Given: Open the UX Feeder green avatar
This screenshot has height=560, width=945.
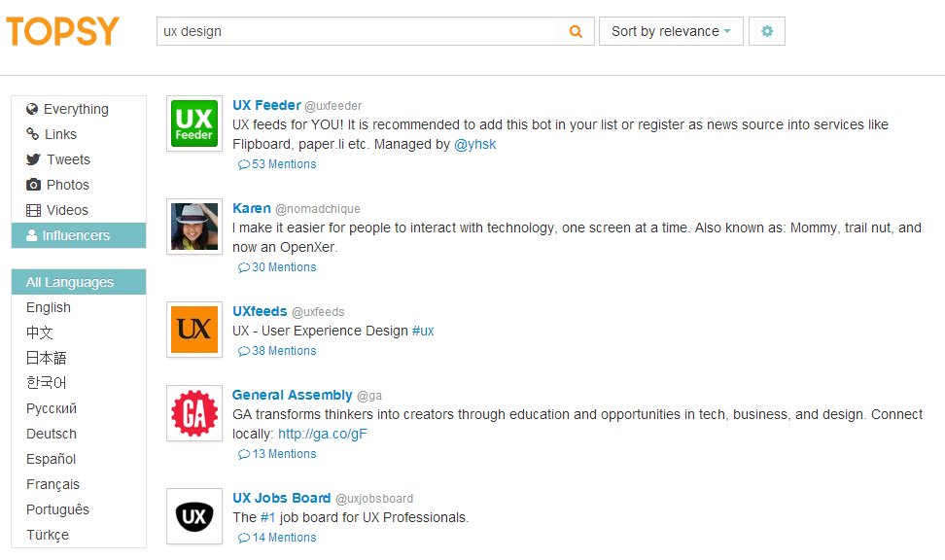Looking at the screenshot, I should pos(194,124).
